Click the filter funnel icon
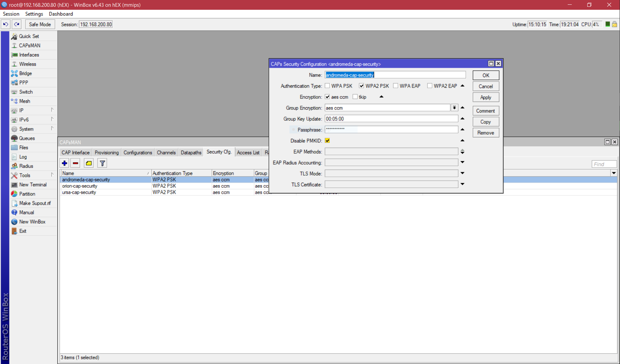Screen dimensions: 620x364 tap(102, 163)
